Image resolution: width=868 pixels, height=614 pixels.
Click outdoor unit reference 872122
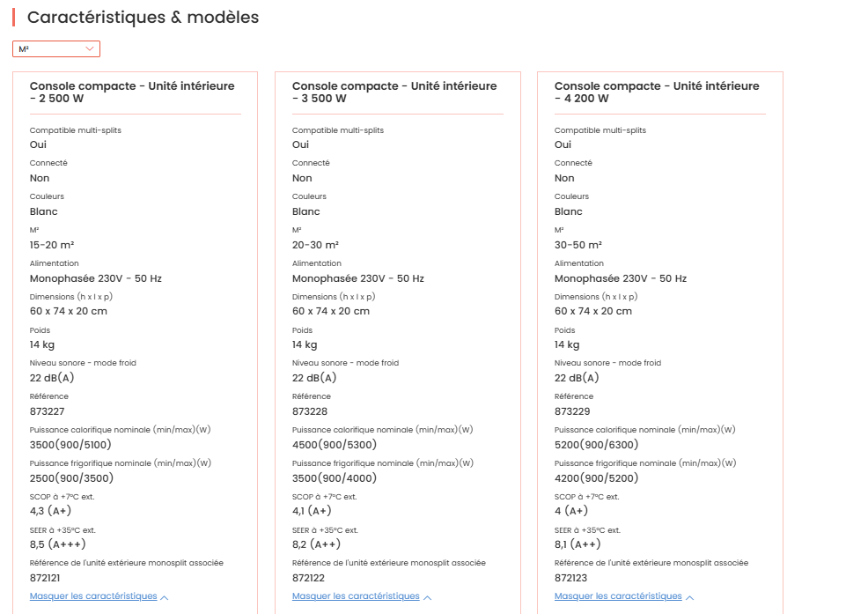click(307, 578)
